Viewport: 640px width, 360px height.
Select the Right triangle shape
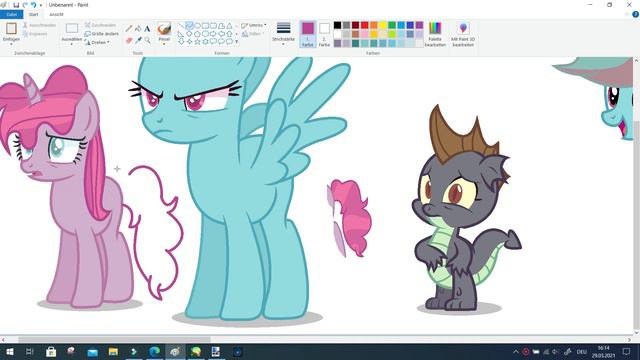(181, 34)
